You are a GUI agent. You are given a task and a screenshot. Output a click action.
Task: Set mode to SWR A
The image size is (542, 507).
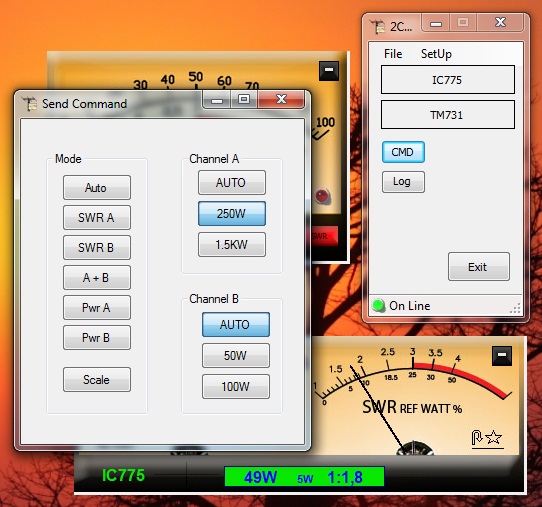pos(97,218)
